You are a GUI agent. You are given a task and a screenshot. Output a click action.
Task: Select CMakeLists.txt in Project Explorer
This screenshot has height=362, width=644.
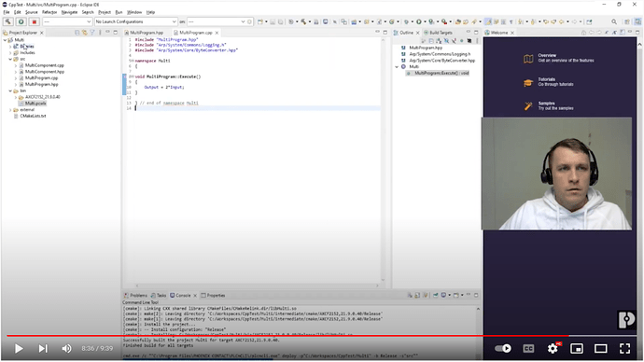pos(33,116)
